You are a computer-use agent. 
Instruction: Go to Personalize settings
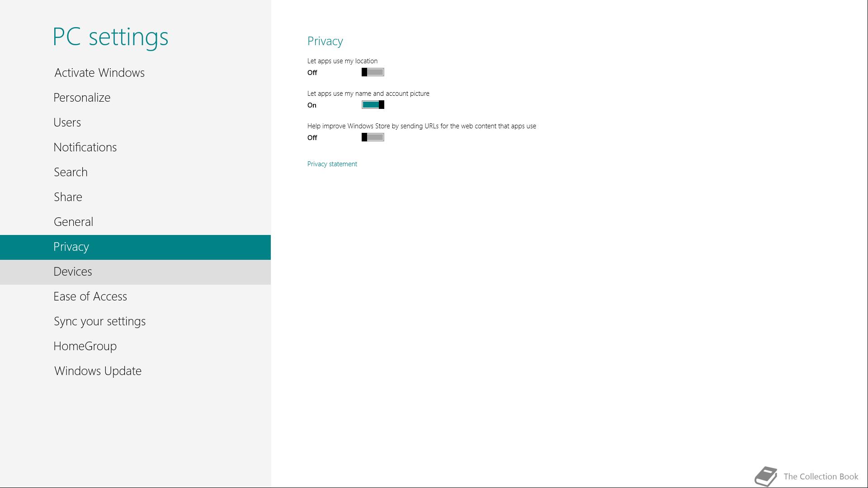pyautogui.click(x=135, y=98)
